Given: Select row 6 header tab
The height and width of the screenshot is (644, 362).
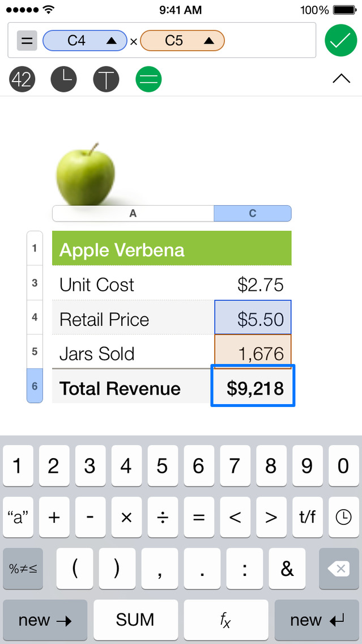Looking at the screenshot, I should coord(35,385).
